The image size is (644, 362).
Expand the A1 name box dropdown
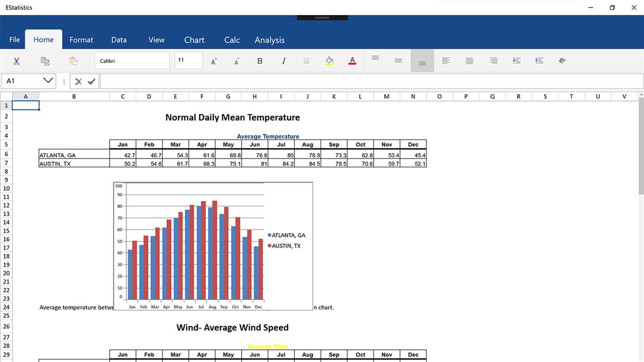[48, 81]
